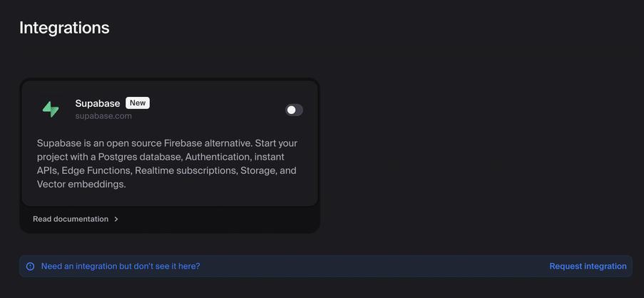Enable the Supabase integration toggle

click(294, 110)
